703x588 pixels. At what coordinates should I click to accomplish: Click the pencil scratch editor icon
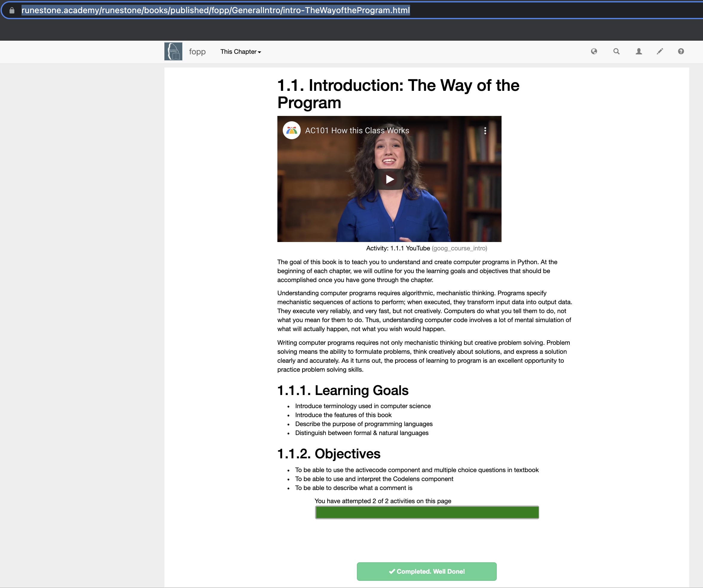point(660,51)
